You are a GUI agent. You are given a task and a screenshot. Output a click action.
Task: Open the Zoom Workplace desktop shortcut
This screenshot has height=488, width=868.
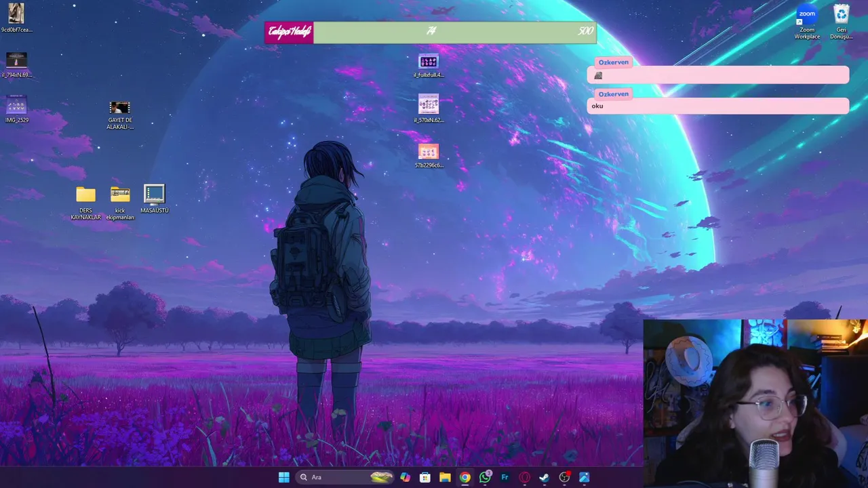807,22
